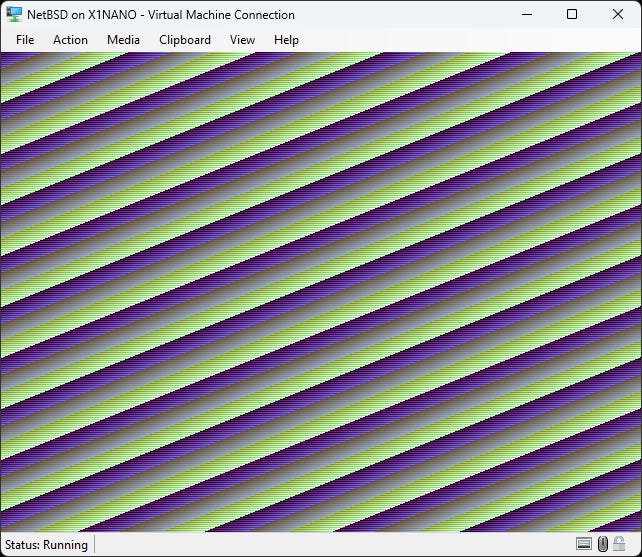Maximize the Virtual Machine Connection window
Image resolution: width=642 pixels, height=557 pixels.
572,14
